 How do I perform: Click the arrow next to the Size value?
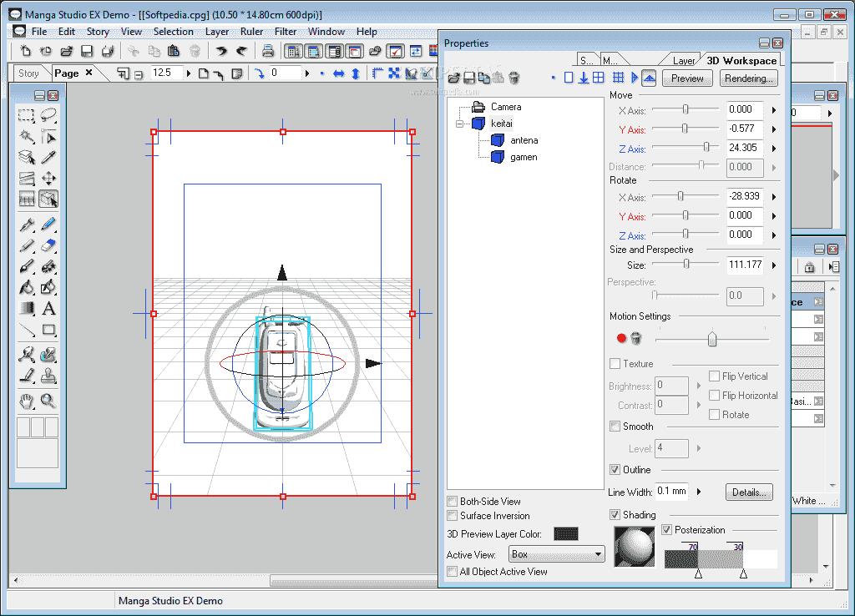(x=775, y=265)
